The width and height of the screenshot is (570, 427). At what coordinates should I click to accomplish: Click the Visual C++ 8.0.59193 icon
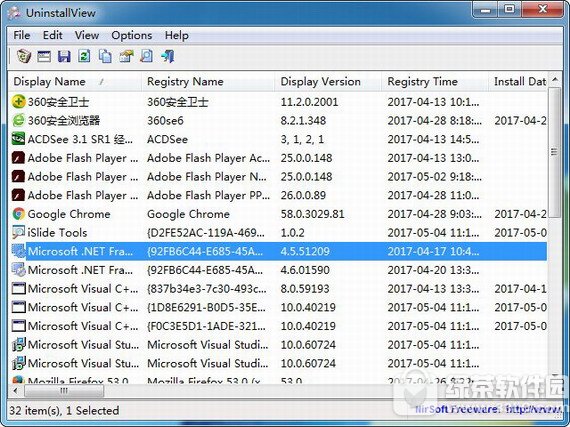(19, 289)
